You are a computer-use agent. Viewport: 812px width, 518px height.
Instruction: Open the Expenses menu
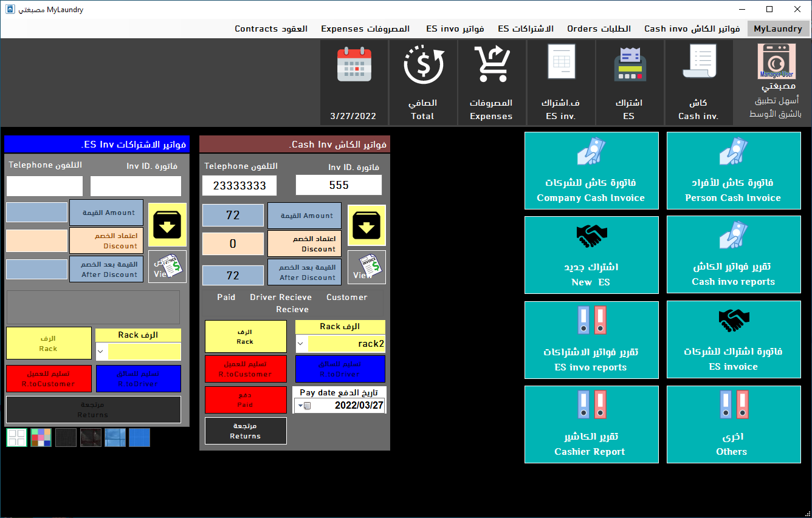point(365,29)
